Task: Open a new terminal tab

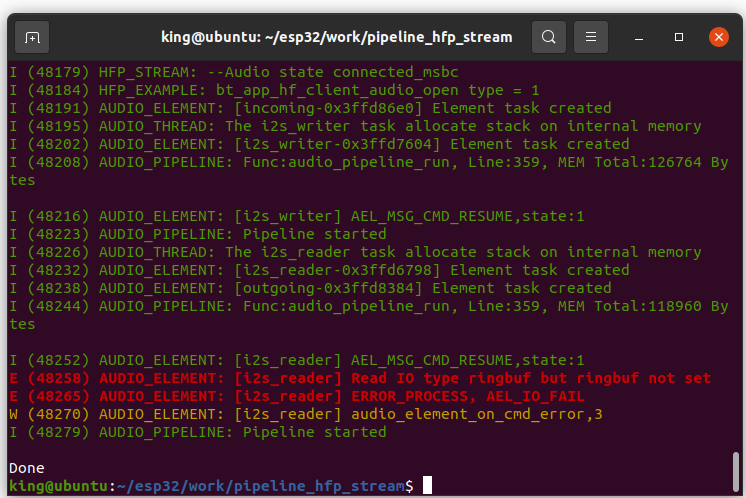Action: 32,37
